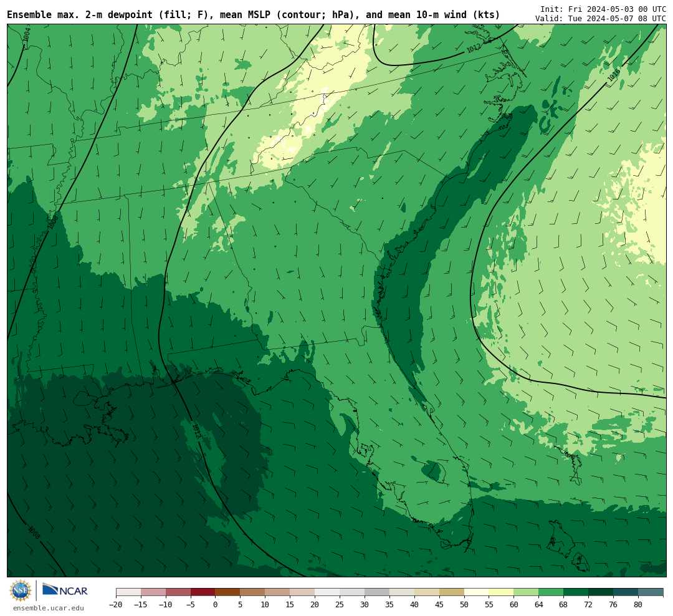The height and width of the screenshot is (616, 673).
Task: Pick the -20 to -15 colorbar swatch
Action: pyautogui.click(x=128, y=592)
